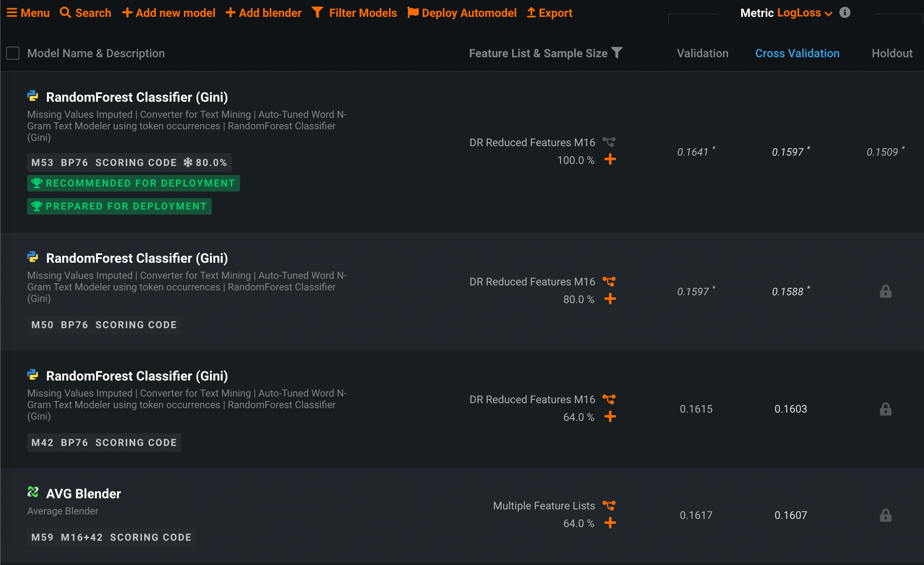The height and width of the screenshot is (565, 924).
Task: Unlock holdout for the AVG Blender
Action: point(885,516)
